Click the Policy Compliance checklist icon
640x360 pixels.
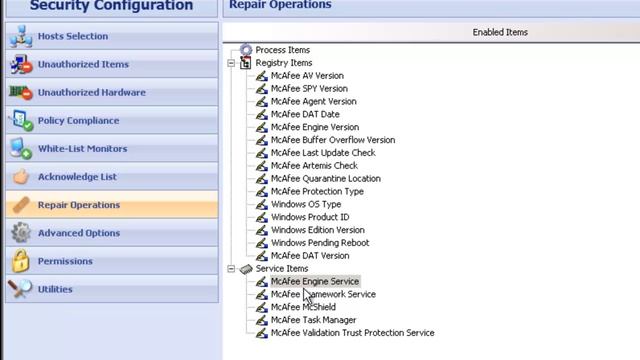22,121
